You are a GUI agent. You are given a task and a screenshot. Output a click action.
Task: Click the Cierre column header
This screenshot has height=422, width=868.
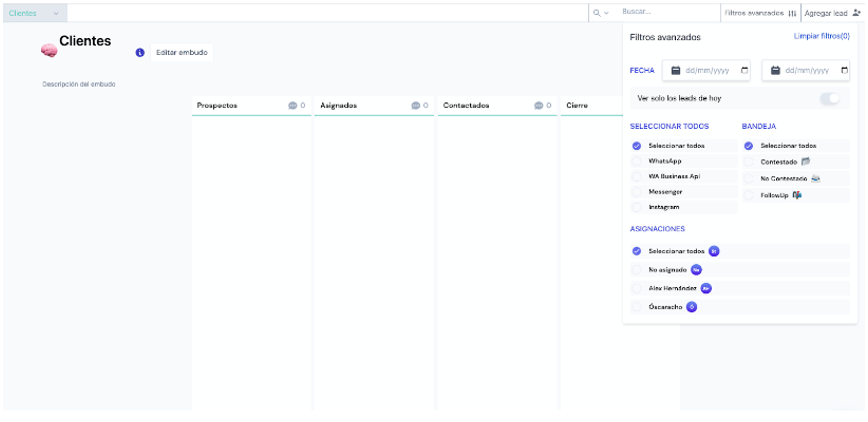coord(577,106)
